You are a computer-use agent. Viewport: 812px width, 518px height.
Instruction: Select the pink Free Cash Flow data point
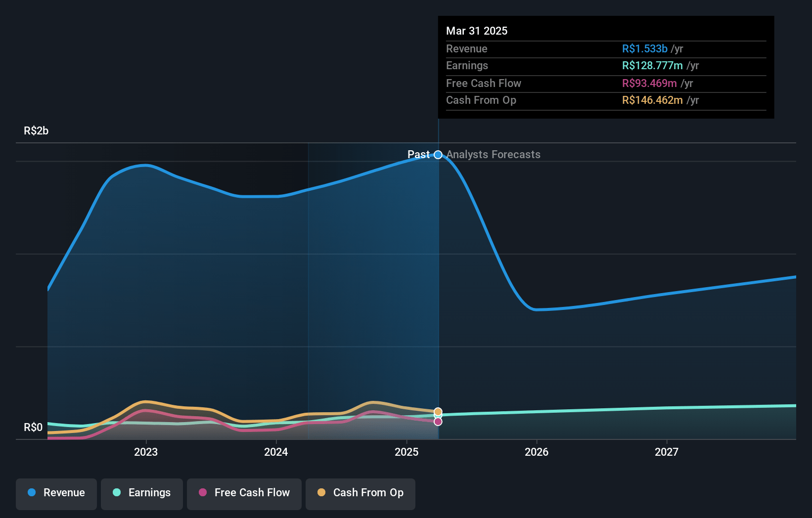[438, 422]
